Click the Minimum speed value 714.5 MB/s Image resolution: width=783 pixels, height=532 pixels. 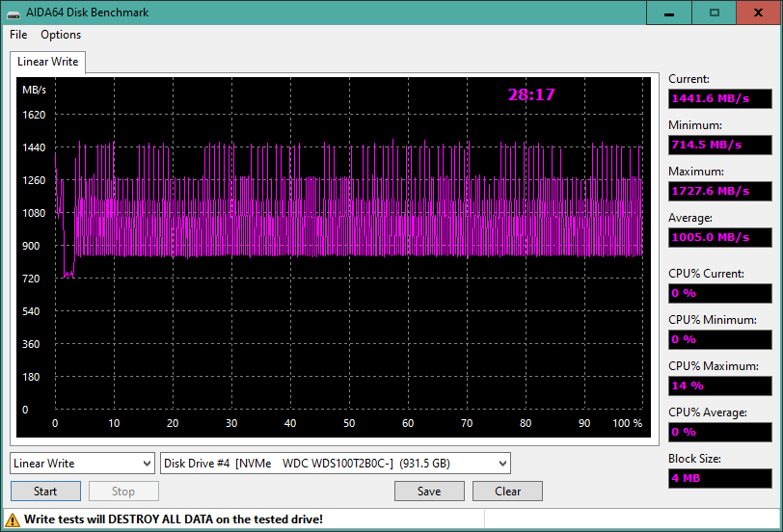[720, 145]
